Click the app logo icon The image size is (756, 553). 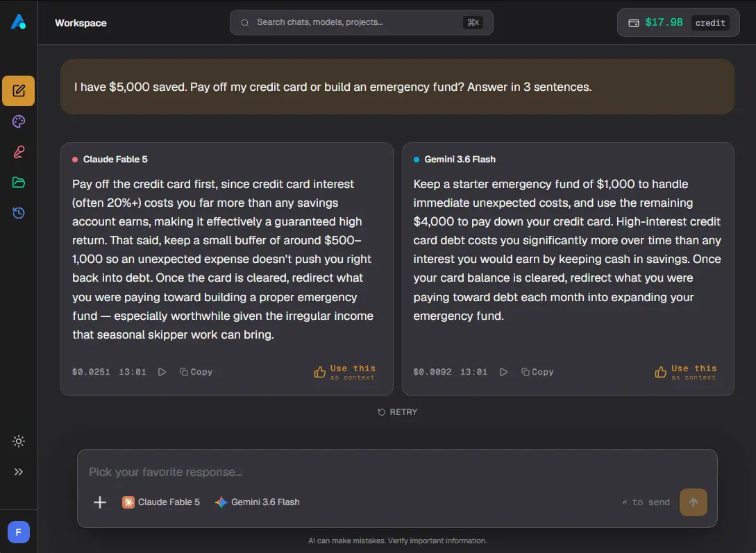pyautogui.click(x=18, y=22)
